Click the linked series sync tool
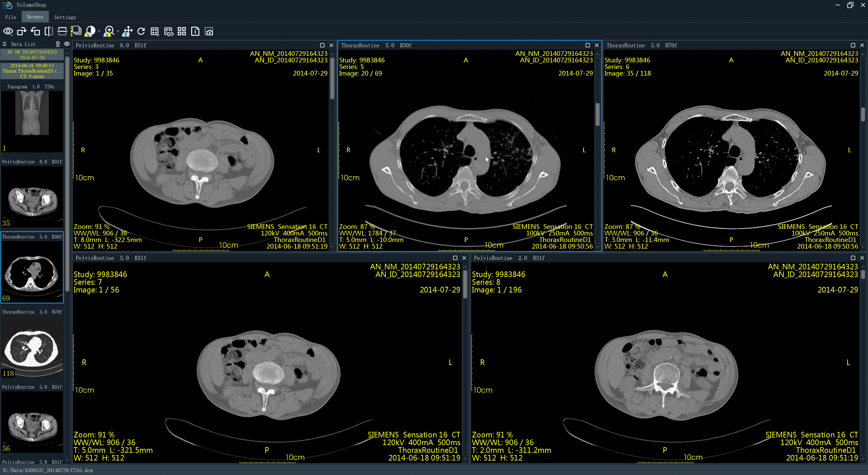The image size is (868, 475). point(168,32)
